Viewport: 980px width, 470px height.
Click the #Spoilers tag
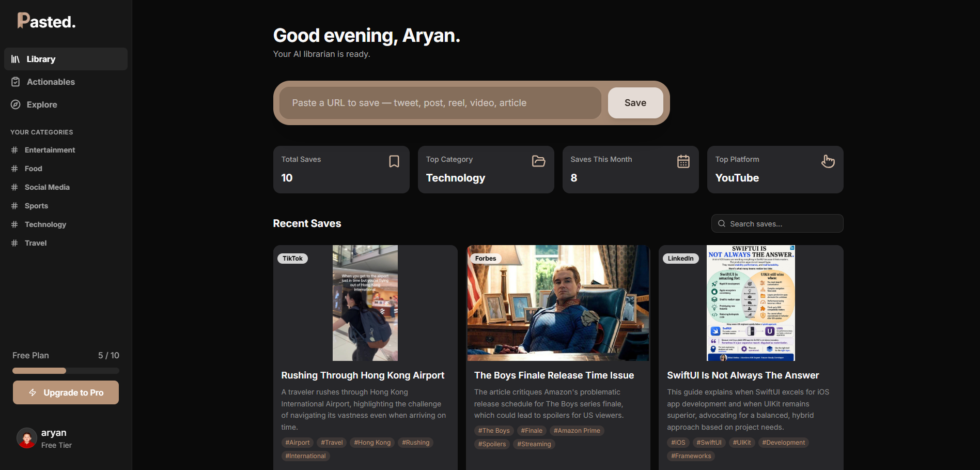point(492,444)
